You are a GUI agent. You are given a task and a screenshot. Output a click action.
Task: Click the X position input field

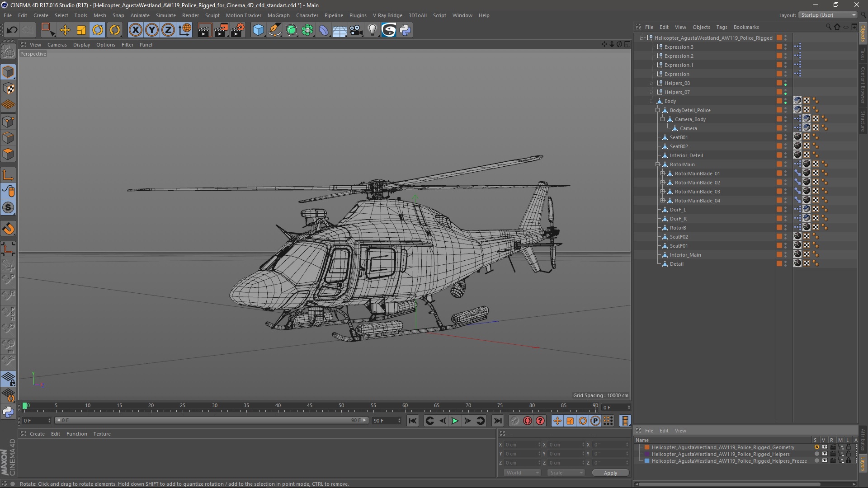522,445
